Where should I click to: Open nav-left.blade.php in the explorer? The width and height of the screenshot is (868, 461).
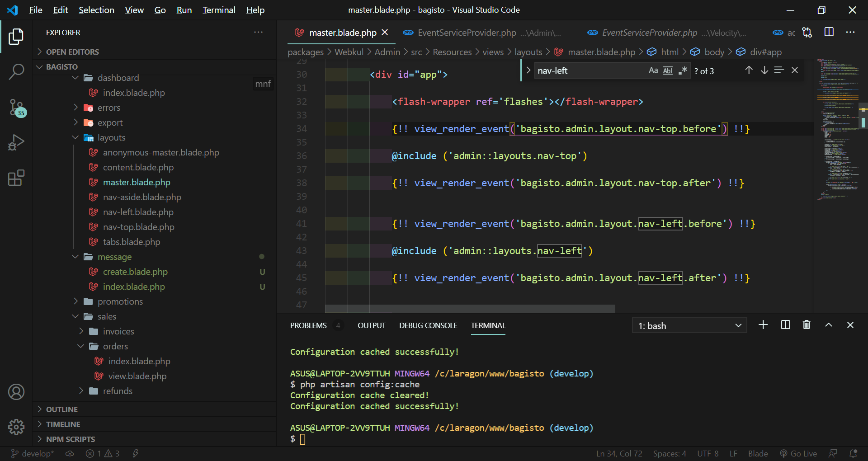click(x=138, y=212)
